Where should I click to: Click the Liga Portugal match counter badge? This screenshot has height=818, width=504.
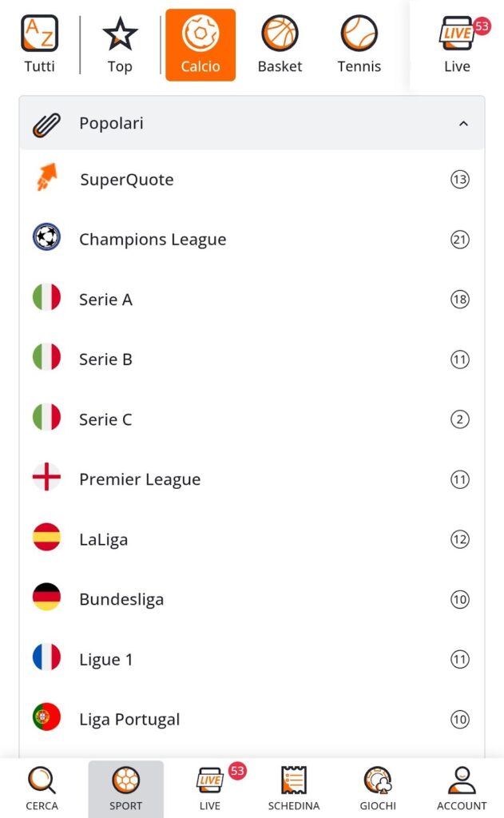(460, 719)
